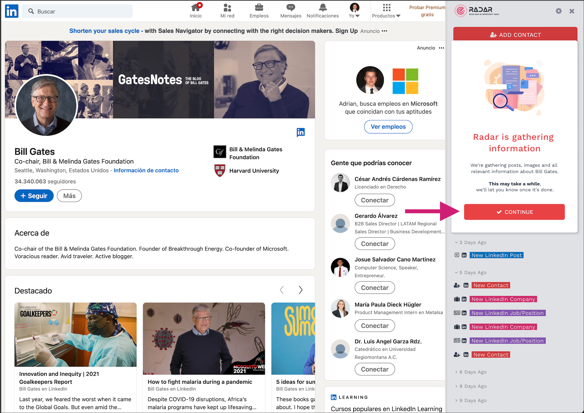Open the Mensajes chat icon
The image size is (584, 413).
click(x=291, y=10)
